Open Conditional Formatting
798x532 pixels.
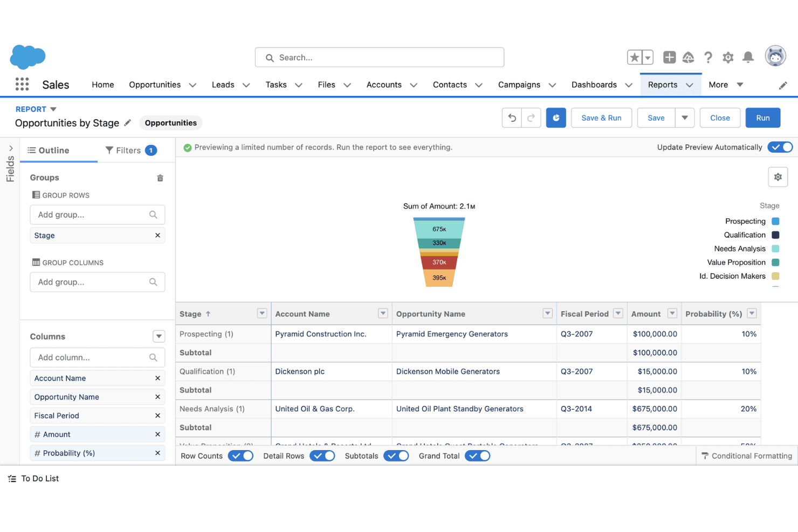[747, 456]
